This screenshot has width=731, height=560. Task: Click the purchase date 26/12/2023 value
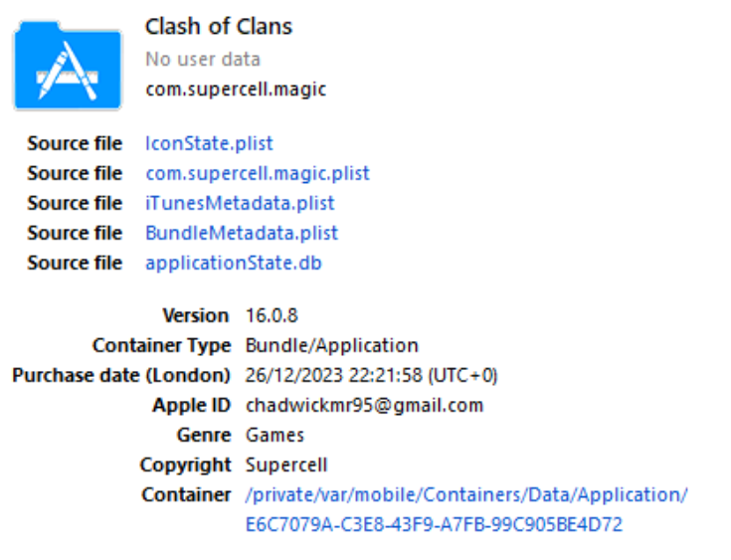[x=371, y=375]
